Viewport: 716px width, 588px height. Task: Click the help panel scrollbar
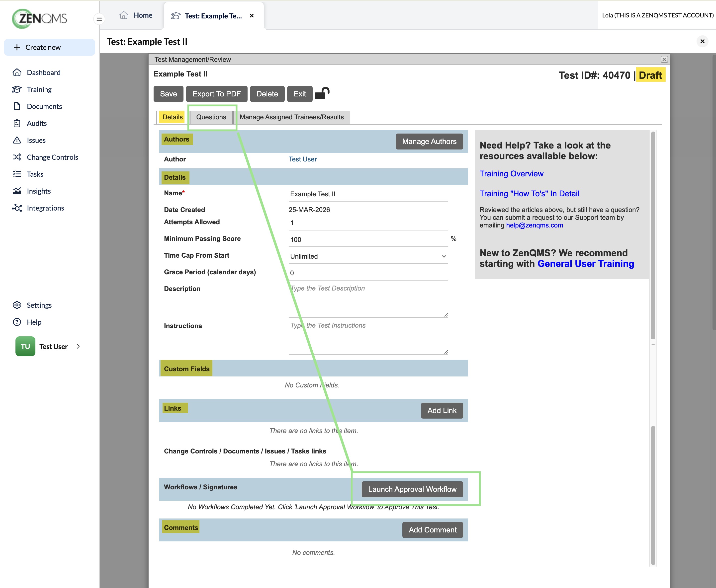[x=653, y=235]
